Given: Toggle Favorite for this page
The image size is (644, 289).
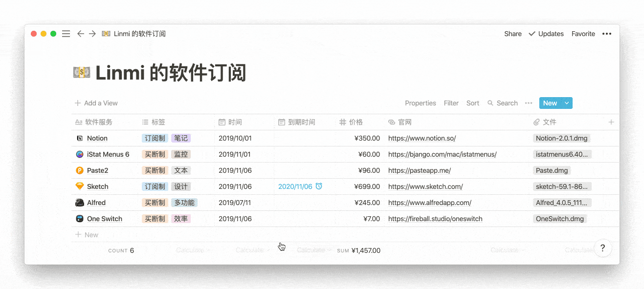Looking at the screenshot, I should tap(583, 34).
